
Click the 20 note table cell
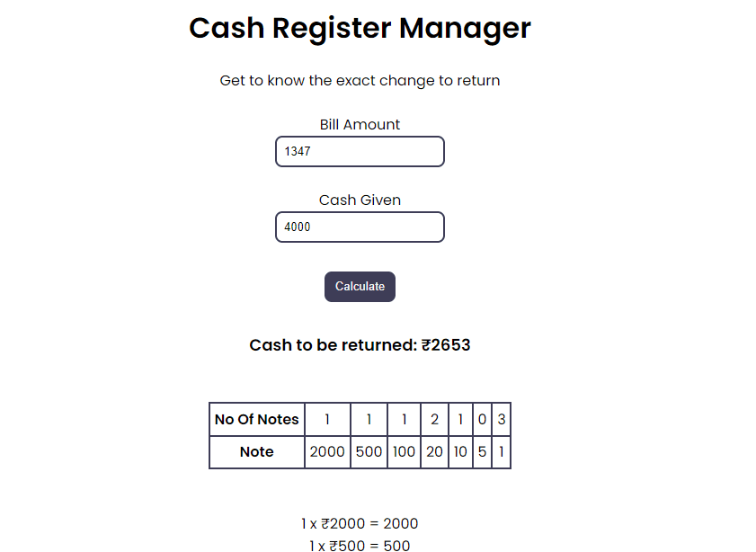click(434, 451)
